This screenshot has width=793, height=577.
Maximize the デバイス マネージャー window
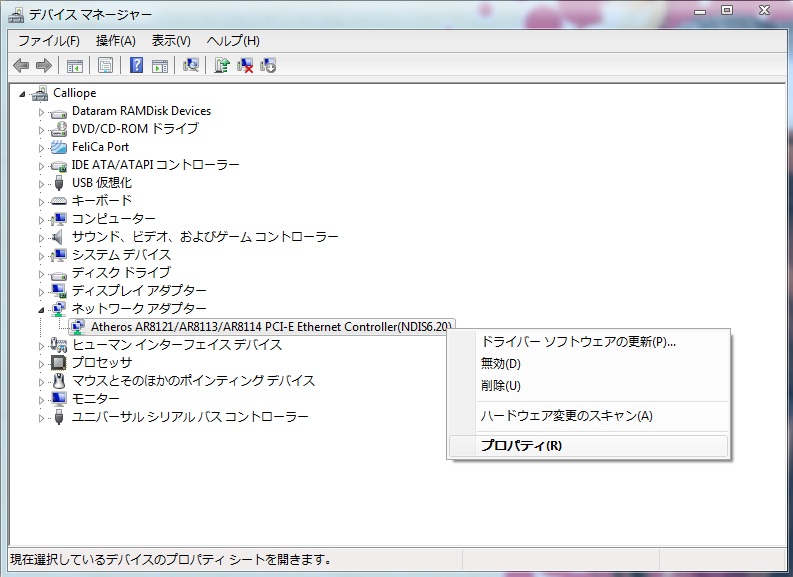coord(727,11)
